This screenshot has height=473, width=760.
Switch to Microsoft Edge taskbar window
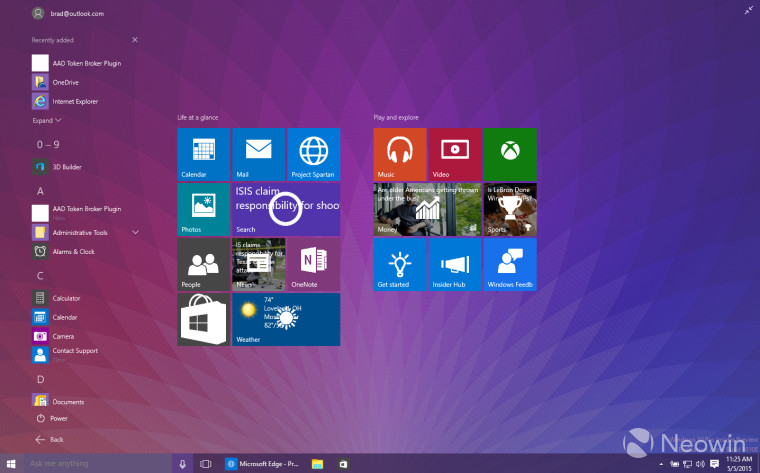(262, 464)
